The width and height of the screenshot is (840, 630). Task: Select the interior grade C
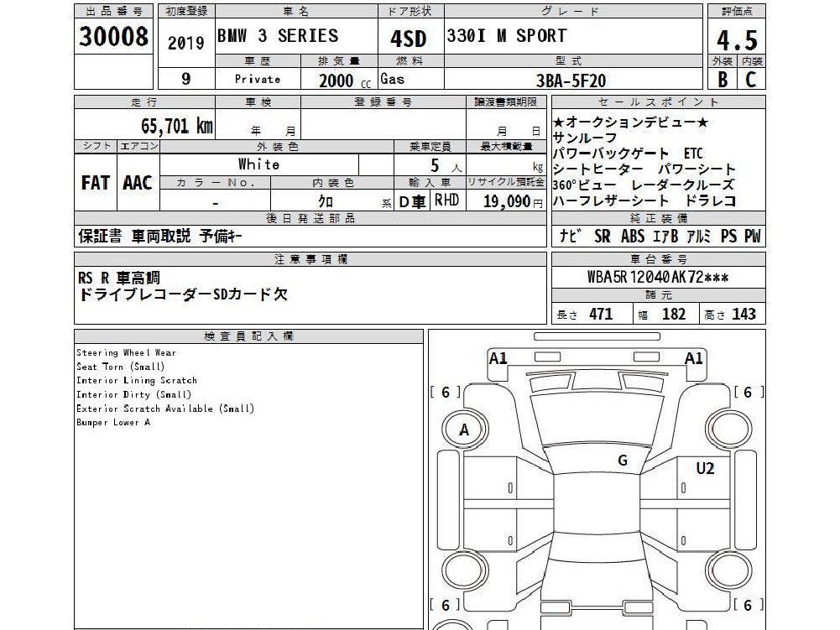click(x=750, y=80)
